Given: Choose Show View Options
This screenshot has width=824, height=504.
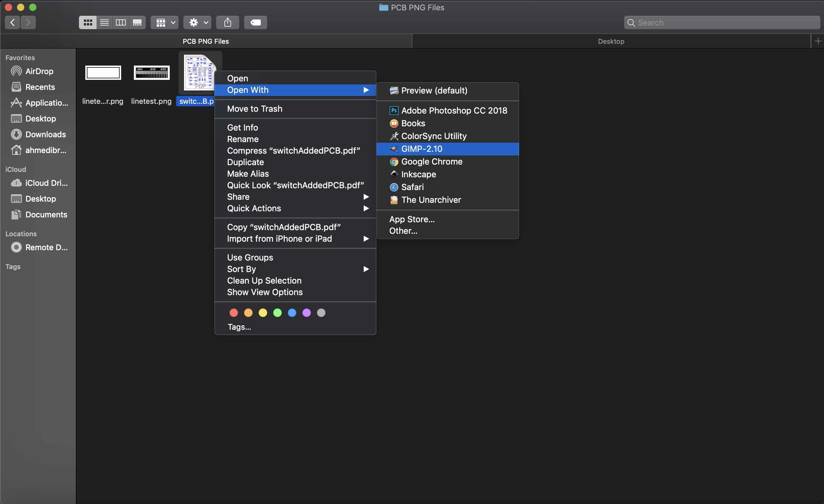Looking at the screenshot, I should tap(295, 292).
